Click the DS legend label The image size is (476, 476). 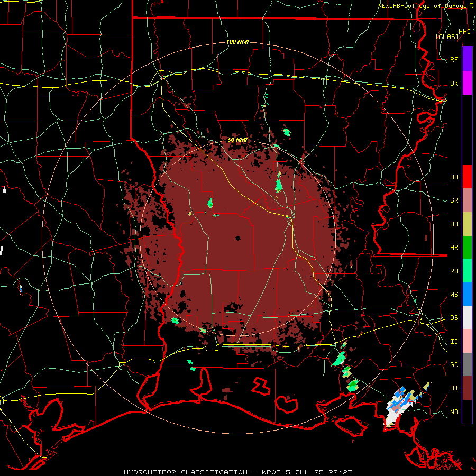click(454, 318)
